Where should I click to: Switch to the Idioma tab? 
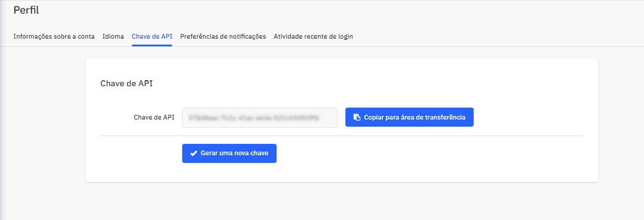113,36
